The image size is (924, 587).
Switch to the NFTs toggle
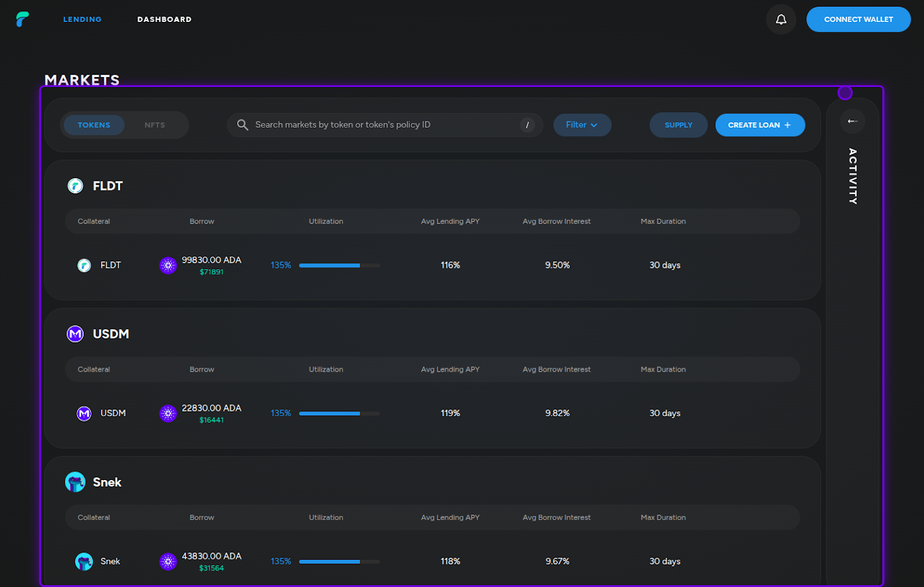coord(155,125)
